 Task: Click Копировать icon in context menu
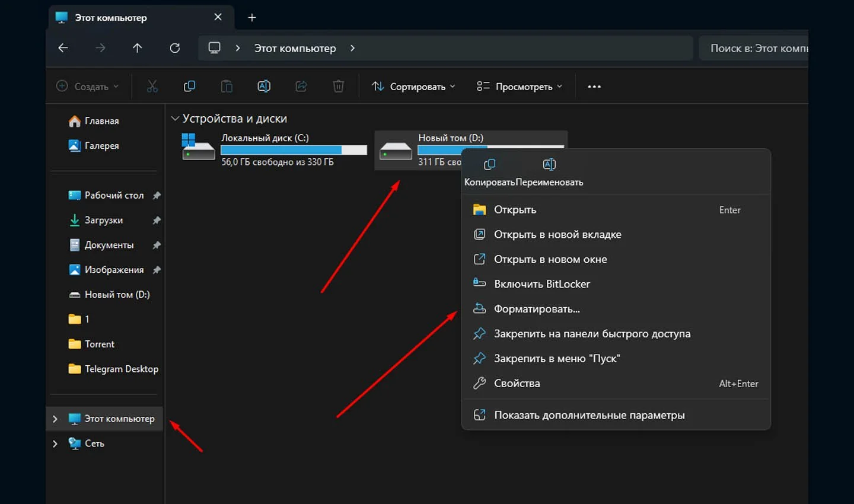(489, 164)
